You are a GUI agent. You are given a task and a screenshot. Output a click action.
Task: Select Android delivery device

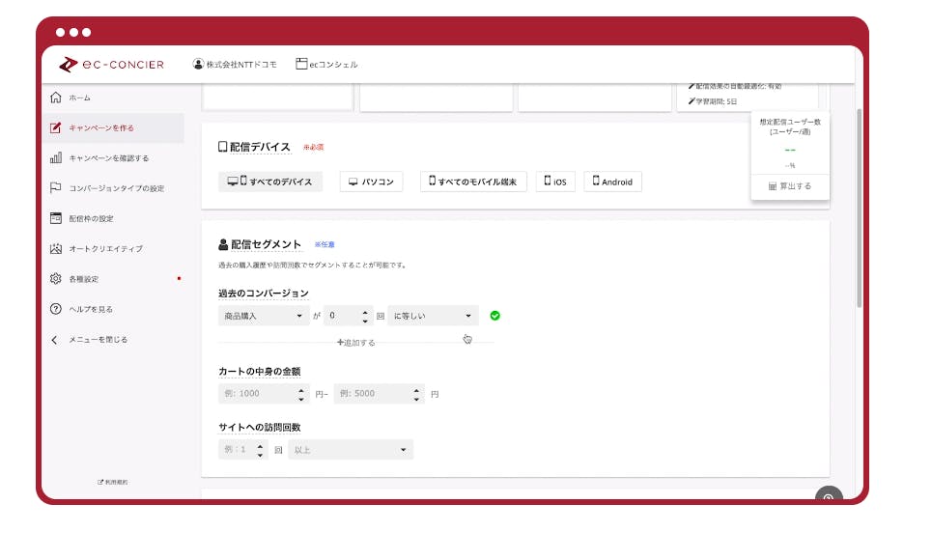click(x=613, y=182)
